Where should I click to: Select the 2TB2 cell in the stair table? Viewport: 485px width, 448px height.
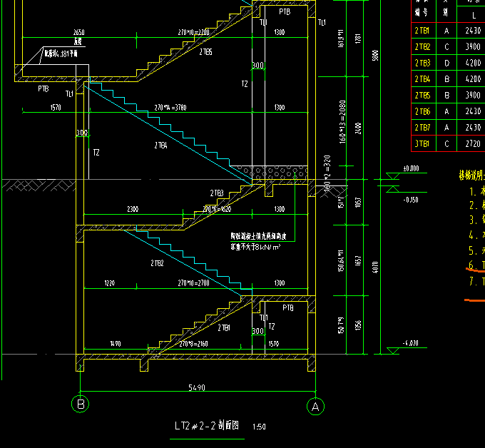pos(422,46)
